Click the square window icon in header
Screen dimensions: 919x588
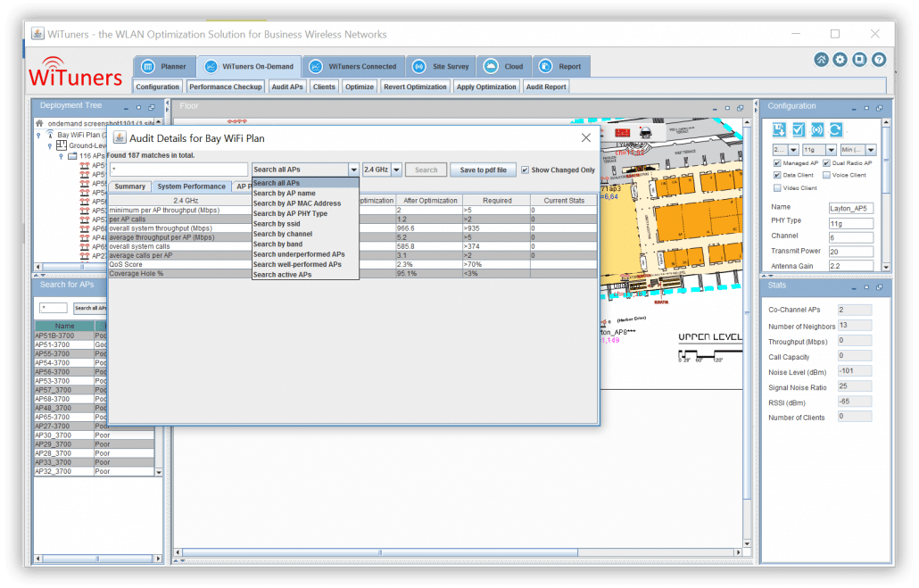click(860, 59)
